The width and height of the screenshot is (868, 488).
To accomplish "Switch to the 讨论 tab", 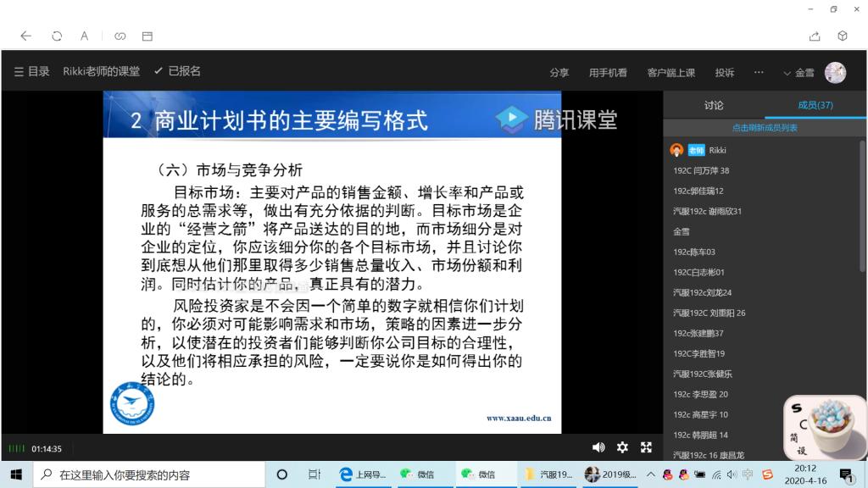I will click(714, 106).
